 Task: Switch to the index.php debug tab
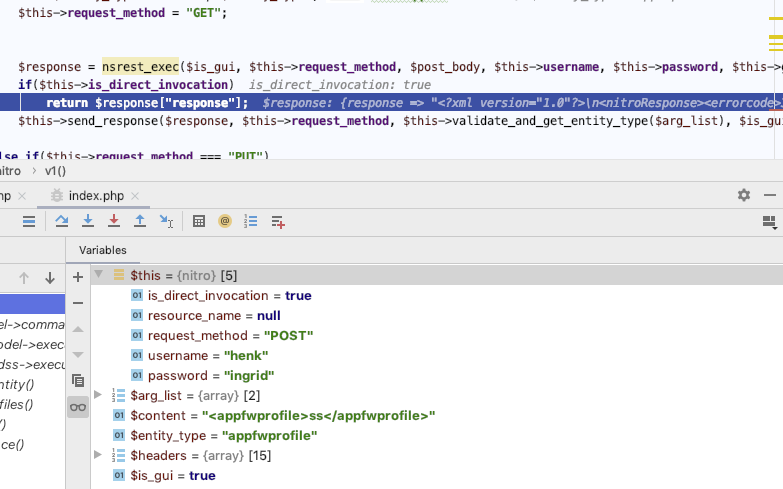(x=96, y=195)
